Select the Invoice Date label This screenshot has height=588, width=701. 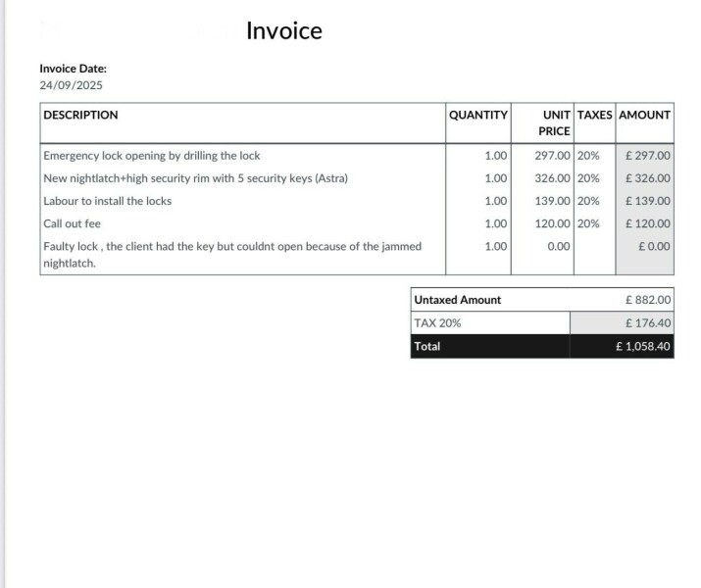[x=73, y=69]
